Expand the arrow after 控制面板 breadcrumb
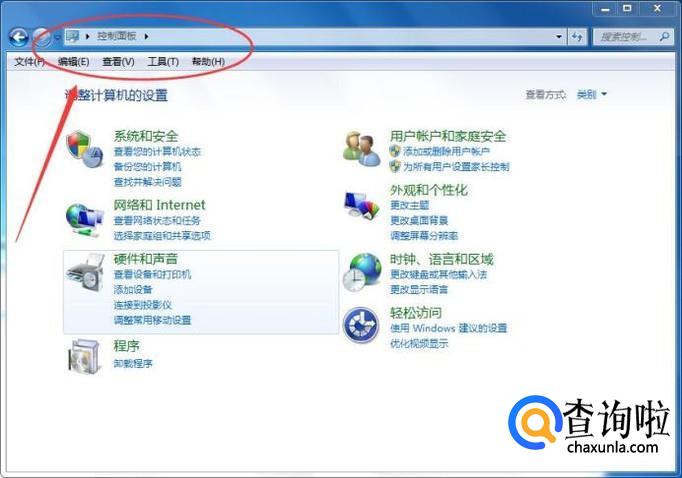682x478 pixels. click(x=146, y=37)
